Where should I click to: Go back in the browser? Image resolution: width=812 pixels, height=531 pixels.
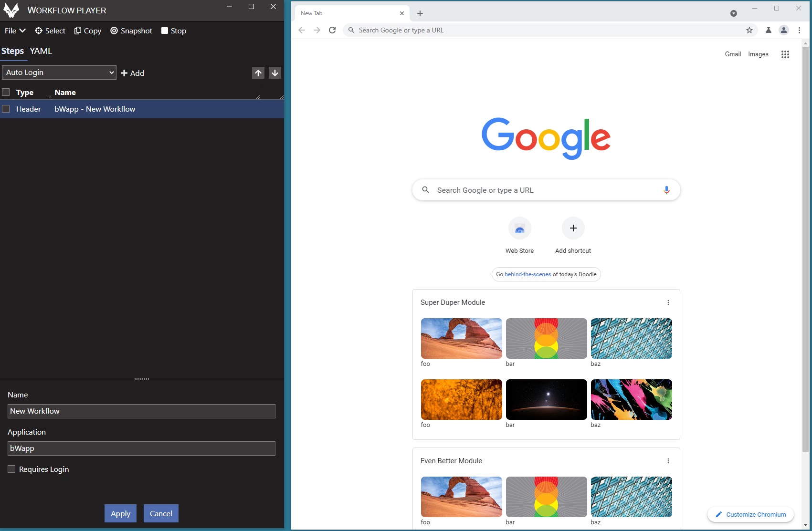302,30
